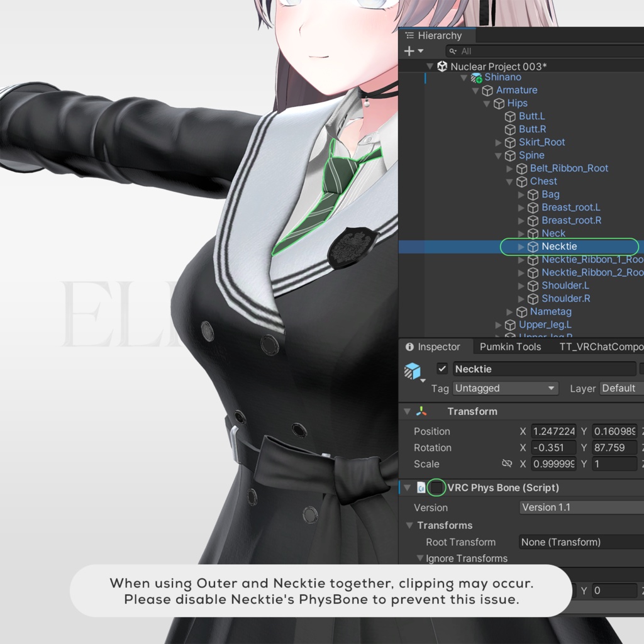Enable the VRC Phys Bone script checkbox
Image resolution: width=644 pixels, height=644 pixels.
(x=436, y=487)
